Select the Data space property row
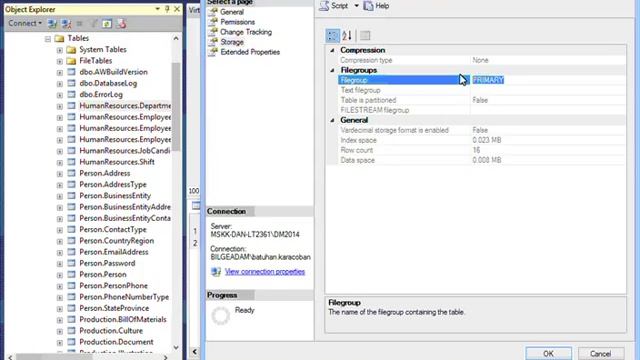Viewport: 640px width, 360px height. (482, 160)
